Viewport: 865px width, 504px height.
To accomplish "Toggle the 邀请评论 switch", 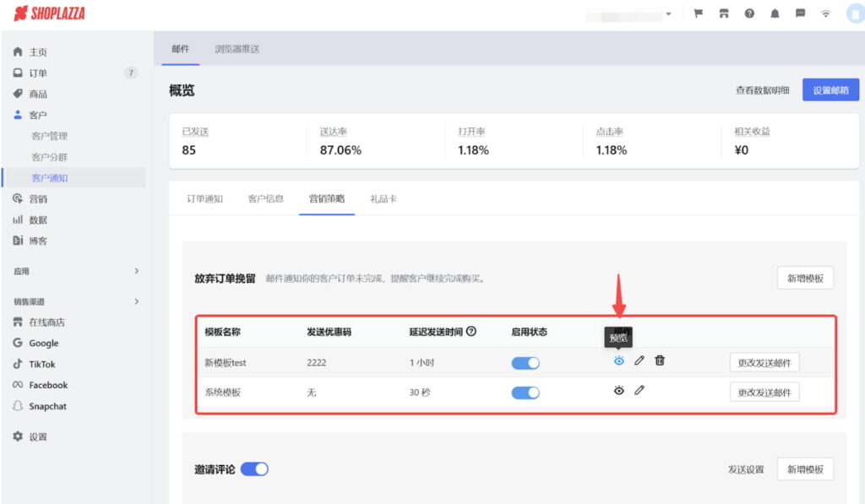I will click(254, 469).
